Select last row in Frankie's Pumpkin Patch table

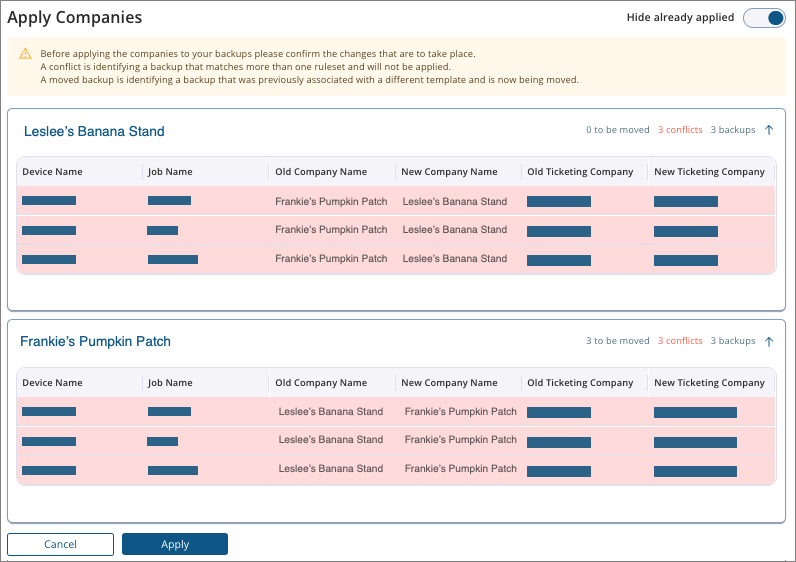[395, 469]
